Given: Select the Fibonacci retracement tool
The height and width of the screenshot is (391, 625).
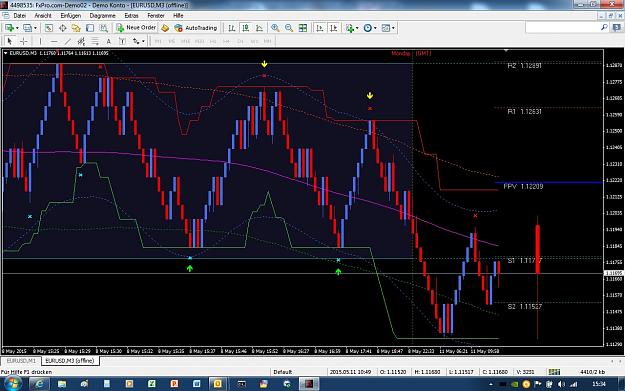Looking at the screenshot, I should pyautogui.click(x=95, y=41).
